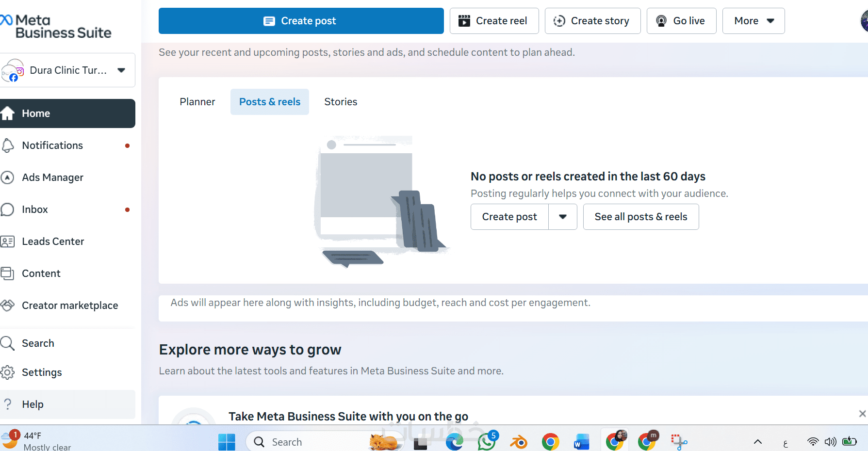The width and height of the screenshot is (868, 451).
Task: Click the Notifications bell icon
Action: (x=7, y=145)
